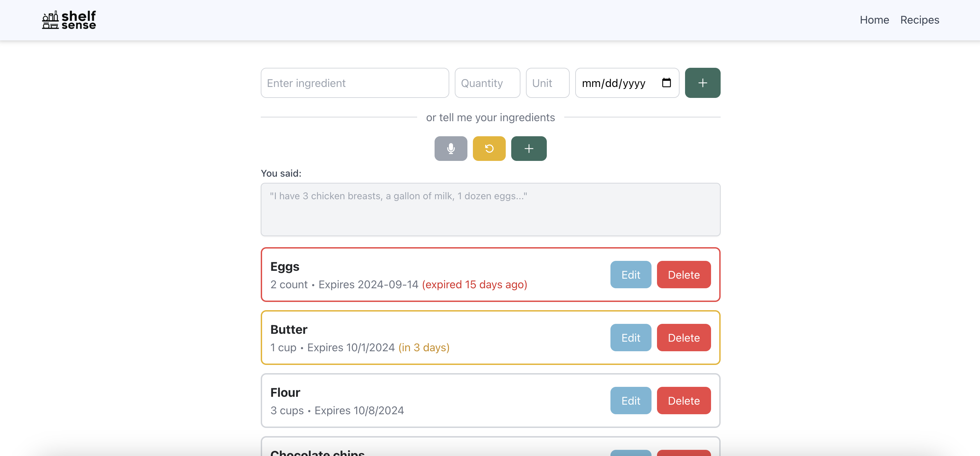Open the Home page
The image size is (980, 456).
pos(874,20)
